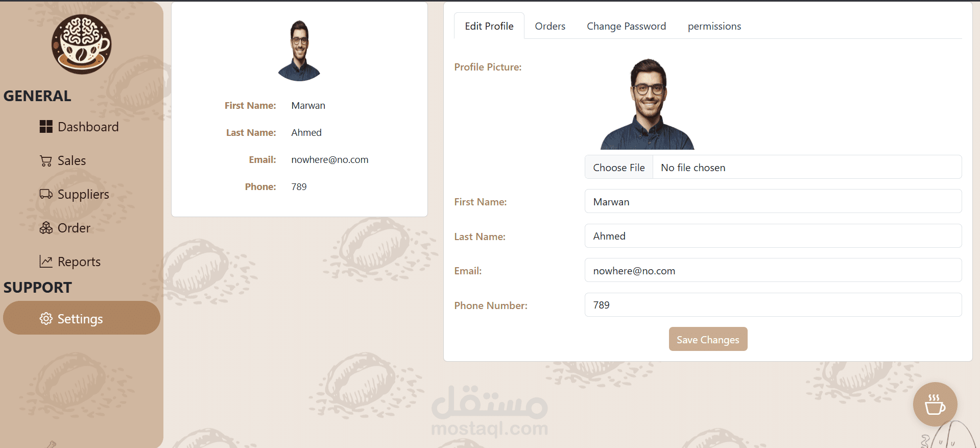
Task: Go to the permissions tab
Action: click(x=714, y=26)
